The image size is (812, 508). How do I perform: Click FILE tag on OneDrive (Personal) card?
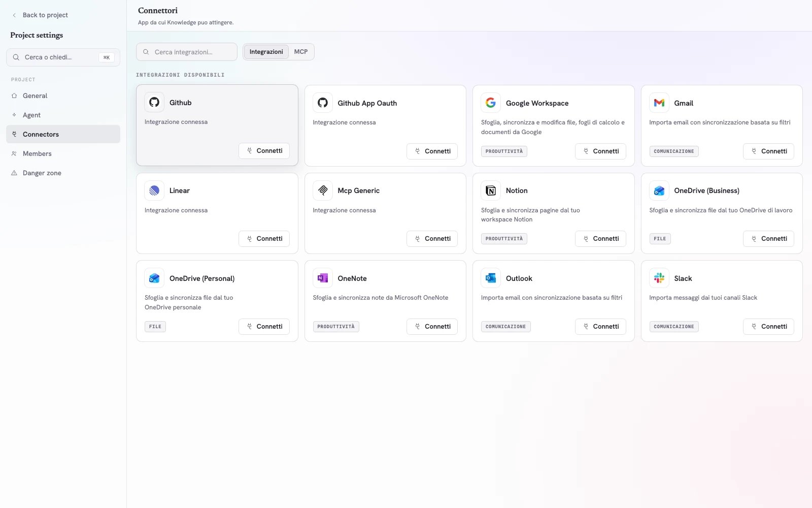155,327
